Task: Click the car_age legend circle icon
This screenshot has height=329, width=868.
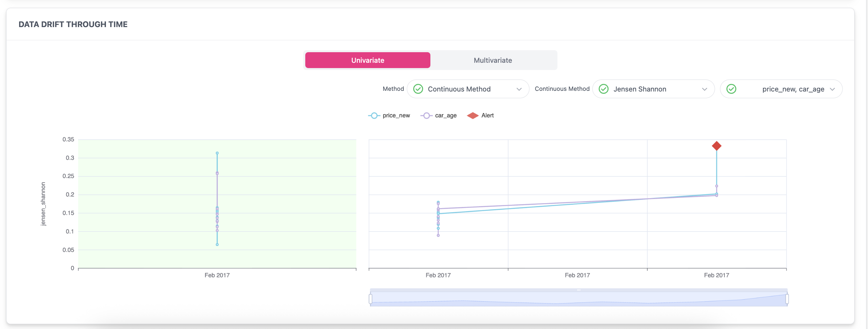Action: click(426, 116)
